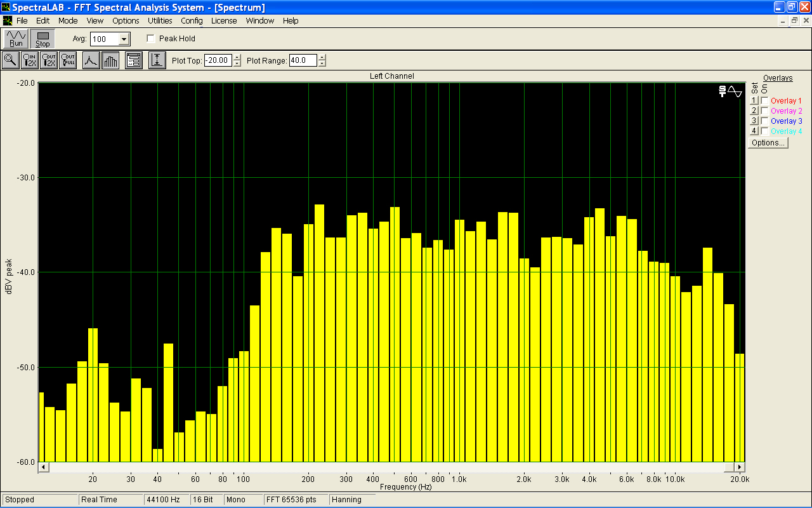
Task: Switch to bar graph plot display
Action: tap(110, 60)
